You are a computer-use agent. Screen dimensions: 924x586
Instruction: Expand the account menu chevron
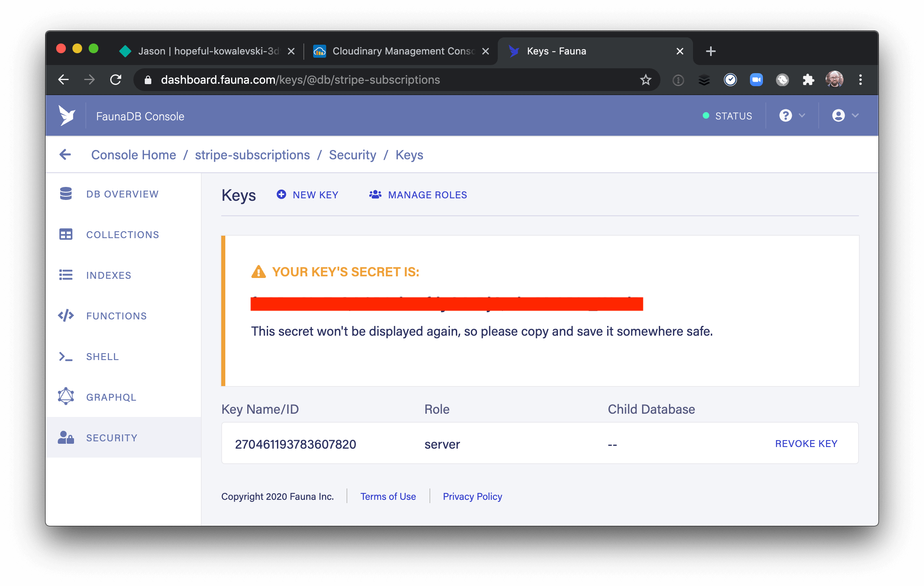855,115
